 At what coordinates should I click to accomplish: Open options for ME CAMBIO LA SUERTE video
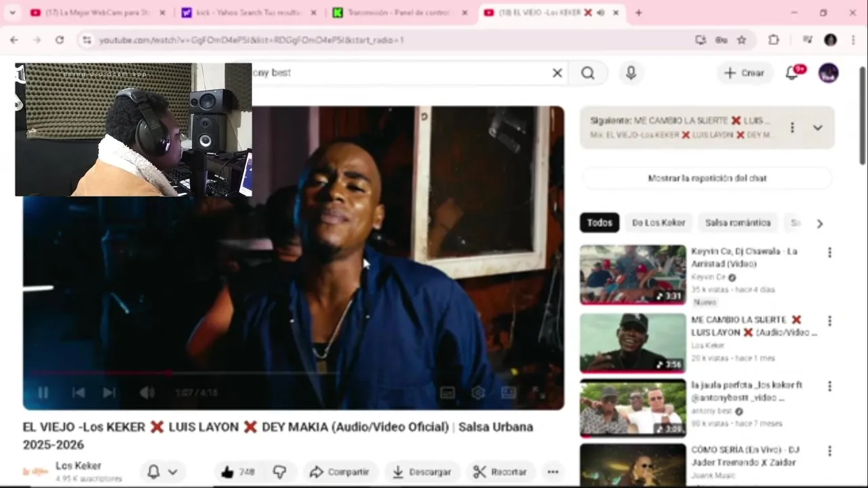pyautogui.click(x=829, y=321)
